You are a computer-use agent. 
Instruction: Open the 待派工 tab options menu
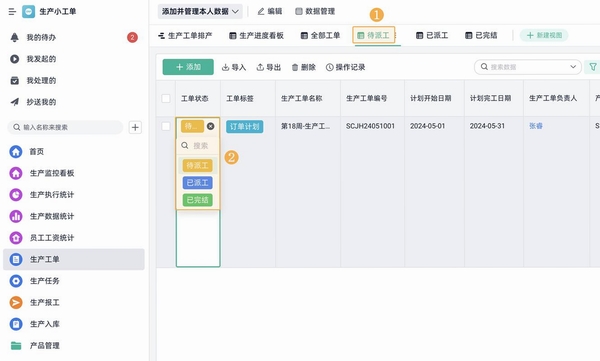pos(396,36)
